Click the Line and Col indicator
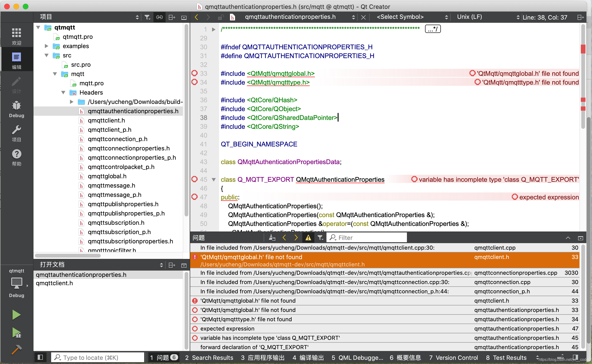Image resolution: width=592 pixels, height=364 pixels. point(545,17)
